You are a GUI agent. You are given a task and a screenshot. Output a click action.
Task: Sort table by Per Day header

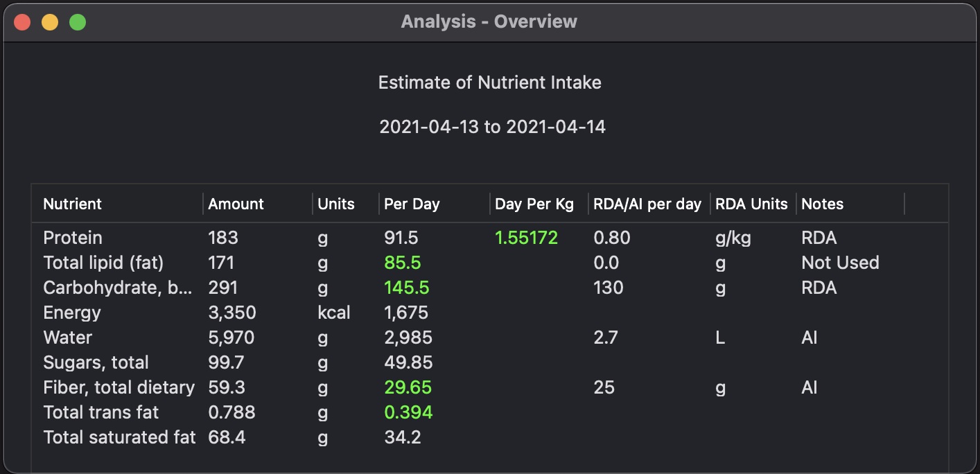click(412, 204)
